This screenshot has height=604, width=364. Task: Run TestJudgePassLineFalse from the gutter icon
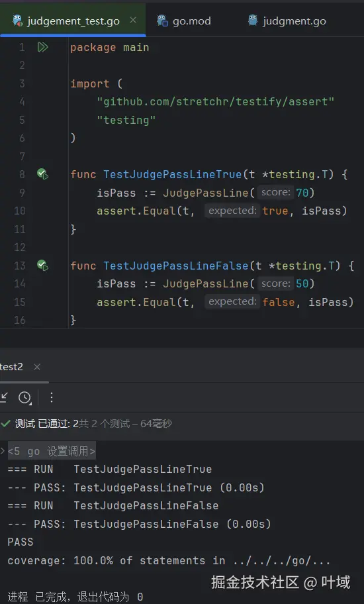(42, 266)
